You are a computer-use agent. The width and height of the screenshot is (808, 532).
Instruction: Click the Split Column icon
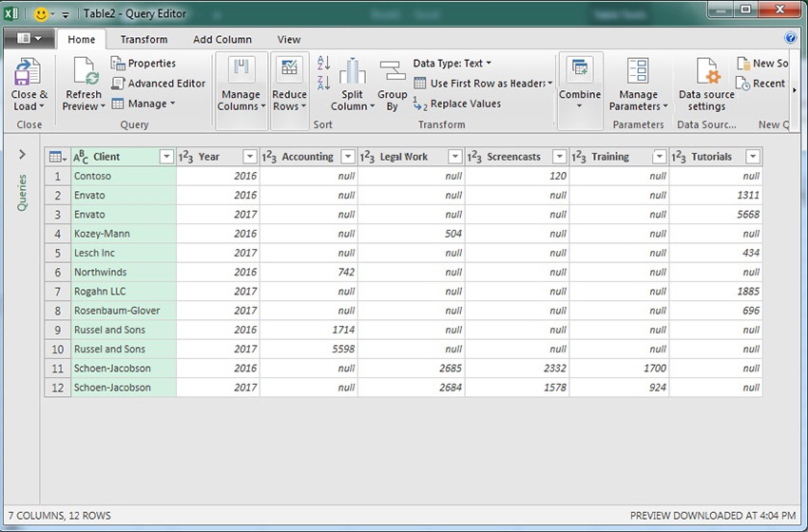point(353,71)
